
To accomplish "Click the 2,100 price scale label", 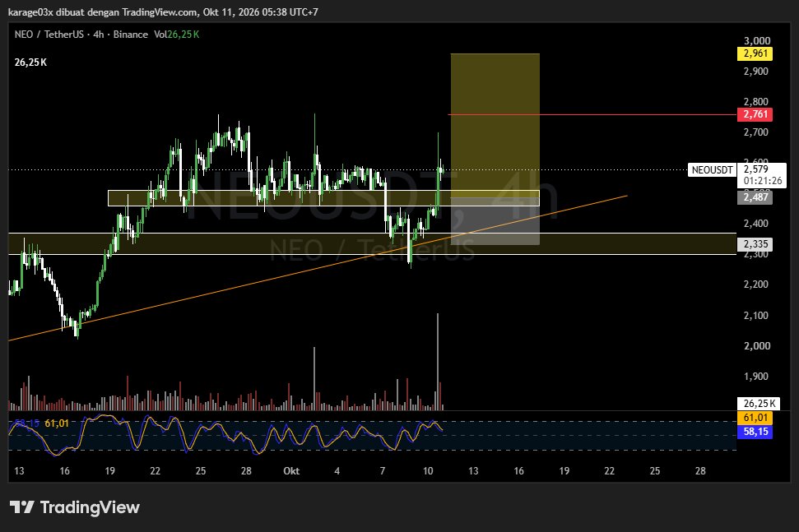I will point(755,316).
